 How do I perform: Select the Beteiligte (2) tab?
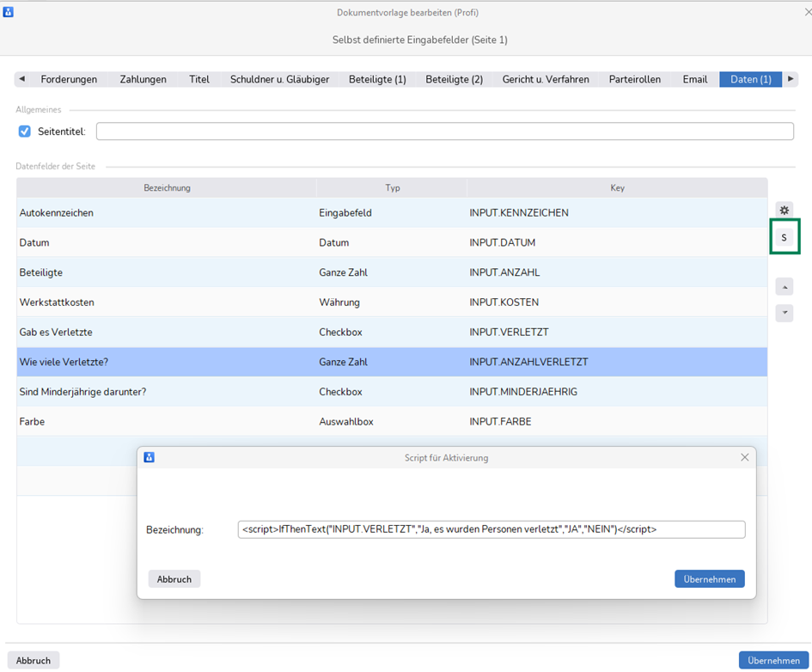[455, 79]
